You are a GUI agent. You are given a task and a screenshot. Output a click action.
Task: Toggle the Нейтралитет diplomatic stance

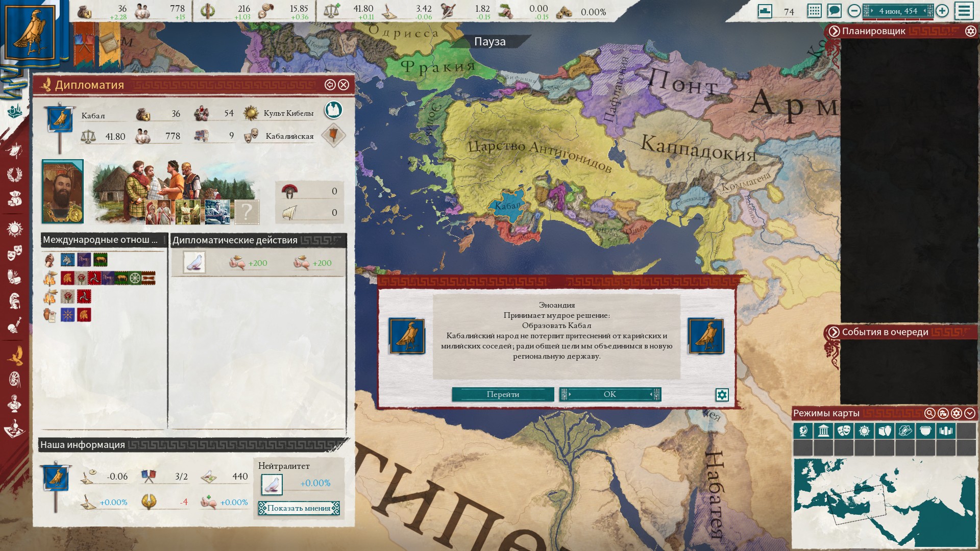click(x=272, y=484)
